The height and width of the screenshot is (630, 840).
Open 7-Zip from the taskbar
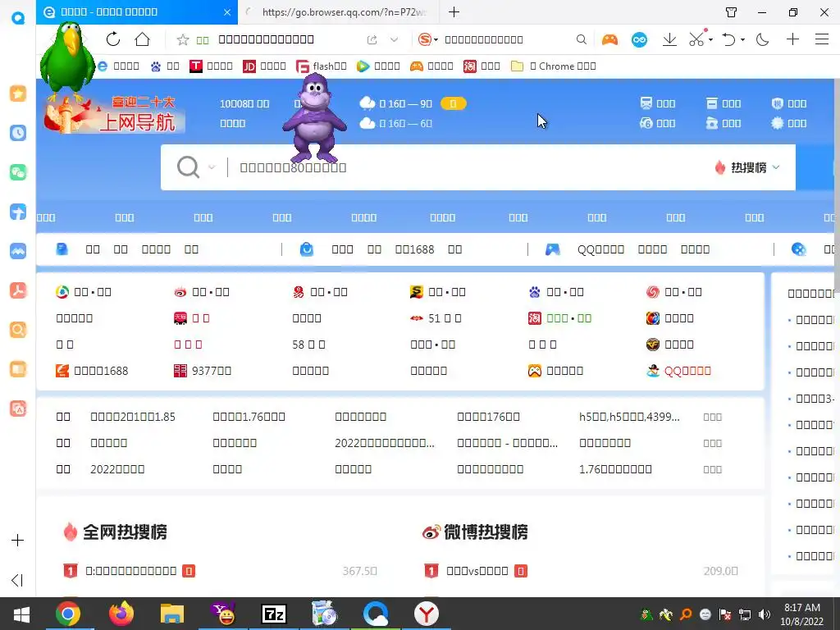click(x=274, y=614)
